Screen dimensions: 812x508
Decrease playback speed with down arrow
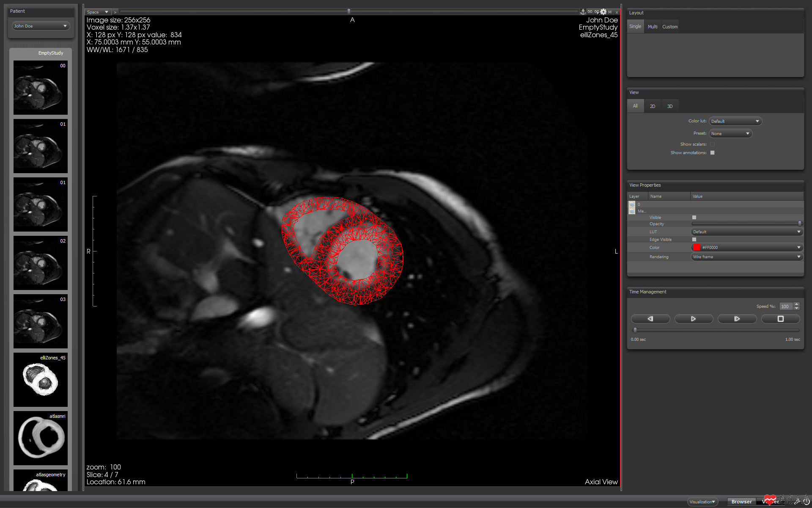tap(797, 308)
